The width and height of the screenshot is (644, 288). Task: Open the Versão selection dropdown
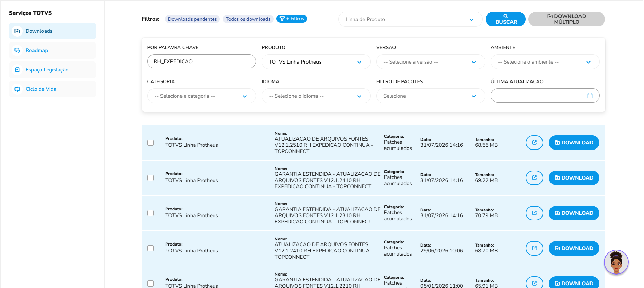tap(430, 62)
